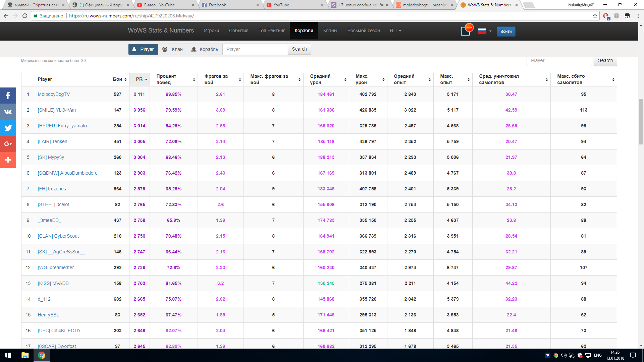Click the Player search input in header
This screenshot has width=644, height=362.
[x=255, y=49]
